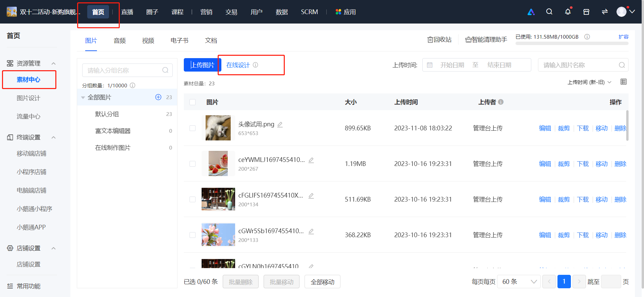
Task: Collapse the 终端设置 sidebar section
Action: tap(53, 137)
